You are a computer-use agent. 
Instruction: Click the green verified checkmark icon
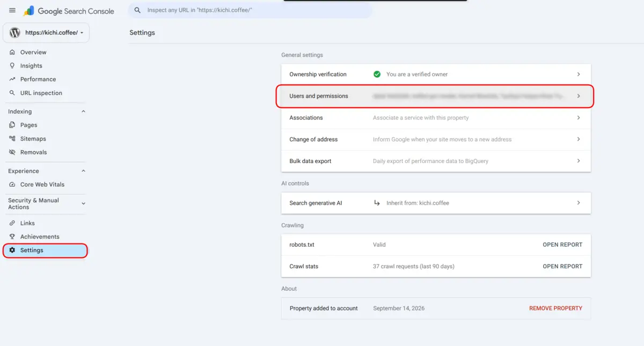pyautogui.click(x=377, y=74)
